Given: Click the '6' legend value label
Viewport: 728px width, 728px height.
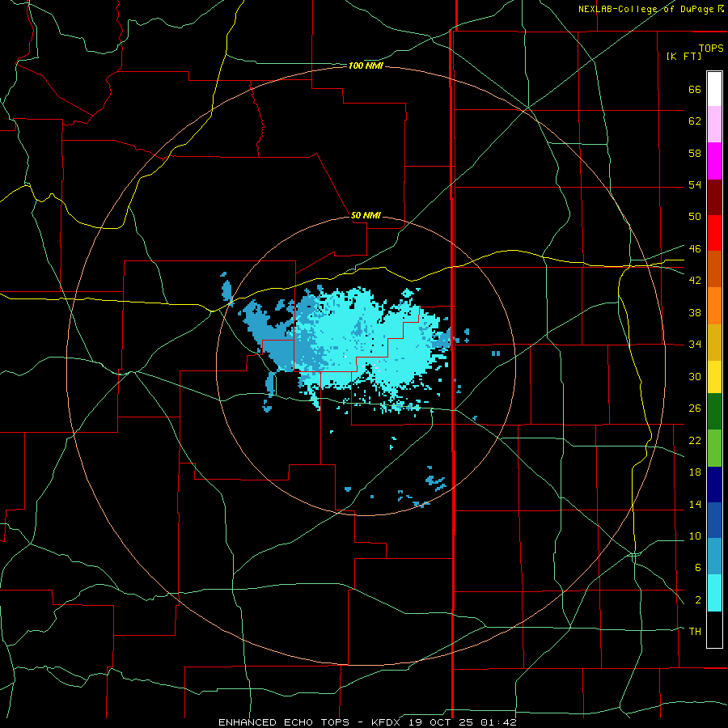Looking at the screenshot, I should coord(697,567).
